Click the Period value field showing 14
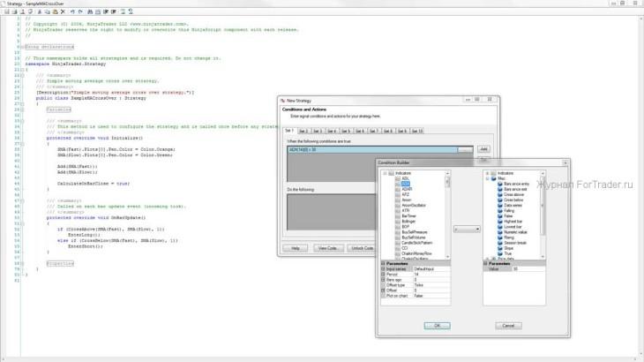644x362 pixels. click(431, 274)
